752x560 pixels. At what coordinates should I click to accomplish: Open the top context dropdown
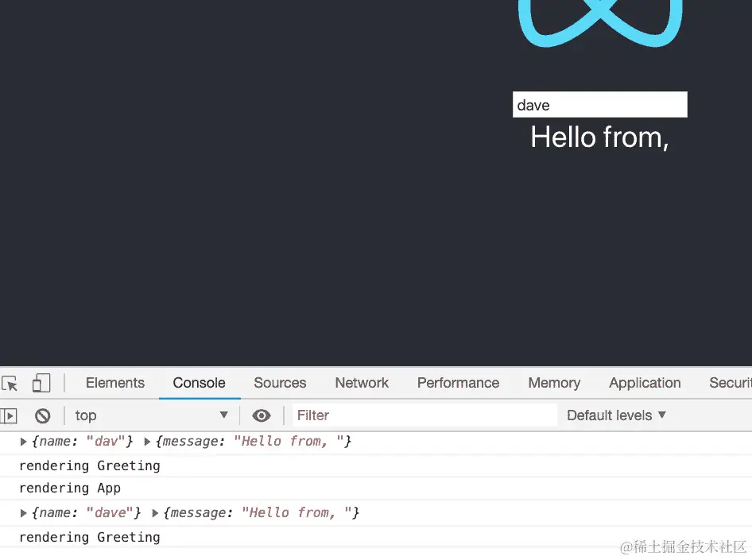(x=151, y=415)
